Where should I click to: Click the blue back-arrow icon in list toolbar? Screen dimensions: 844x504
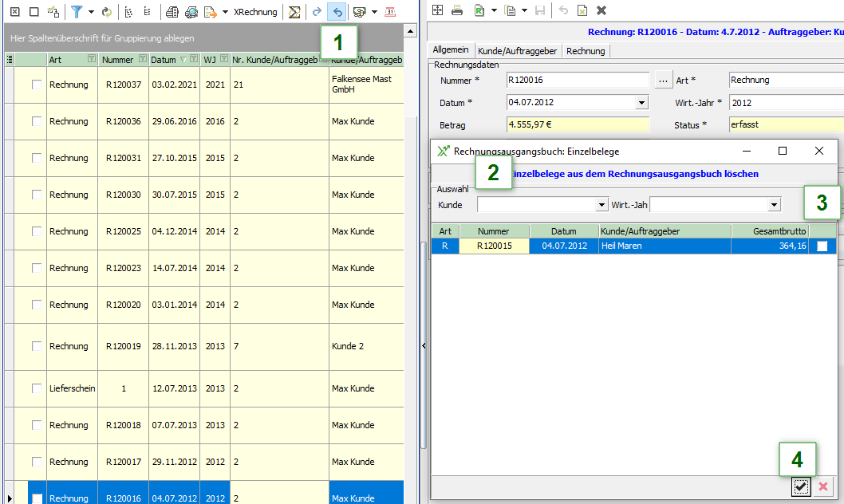337,12
